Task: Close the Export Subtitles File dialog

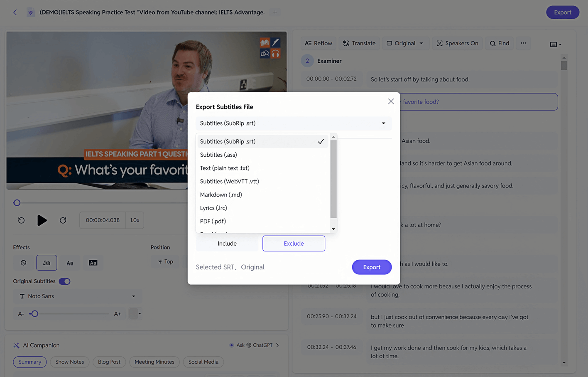Action: (x=391, y=101)
